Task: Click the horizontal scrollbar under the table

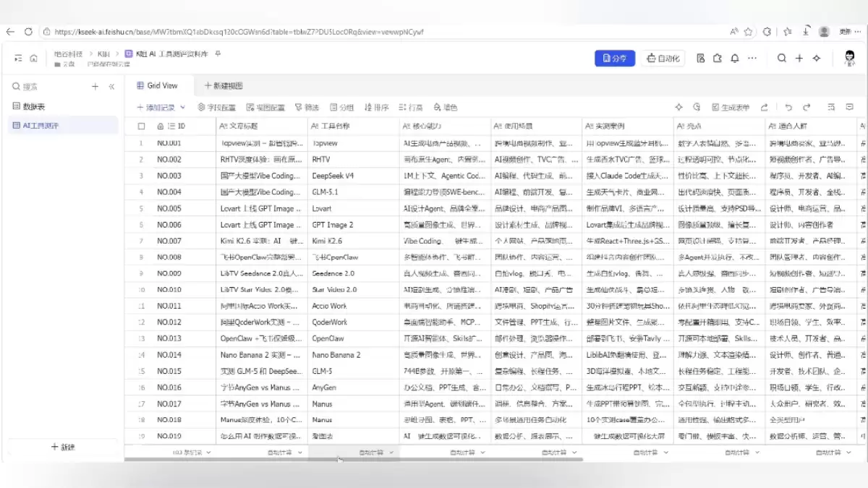Action: click(353, 459)
